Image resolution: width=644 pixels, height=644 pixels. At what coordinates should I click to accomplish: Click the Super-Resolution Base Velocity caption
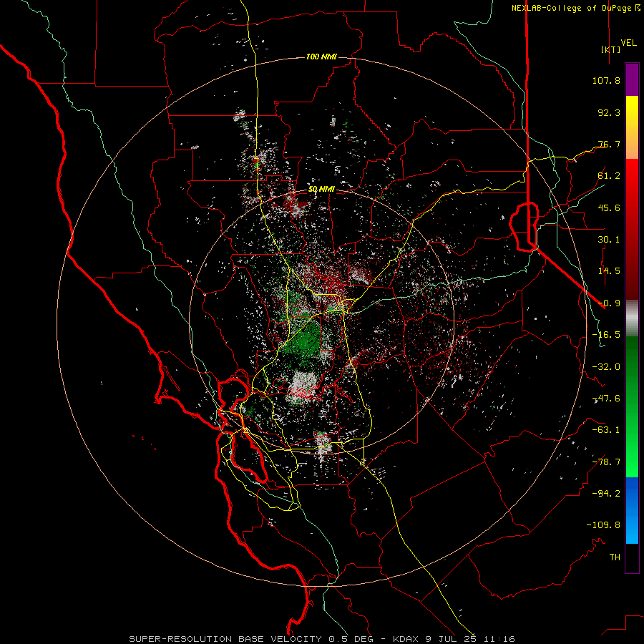(322, 639)
